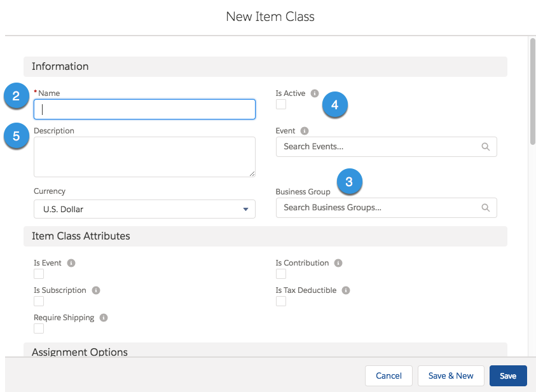Click the Cancel button
536x392 pixels.
388,375
